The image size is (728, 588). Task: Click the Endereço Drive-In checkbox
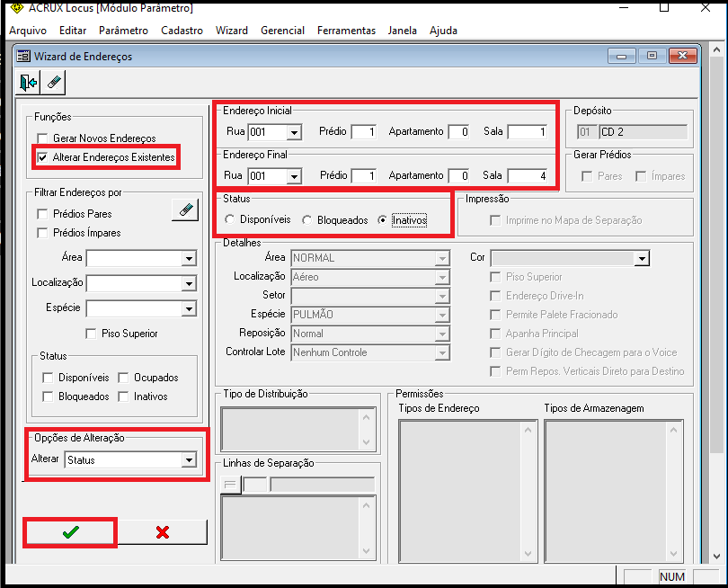pos(495,297)
